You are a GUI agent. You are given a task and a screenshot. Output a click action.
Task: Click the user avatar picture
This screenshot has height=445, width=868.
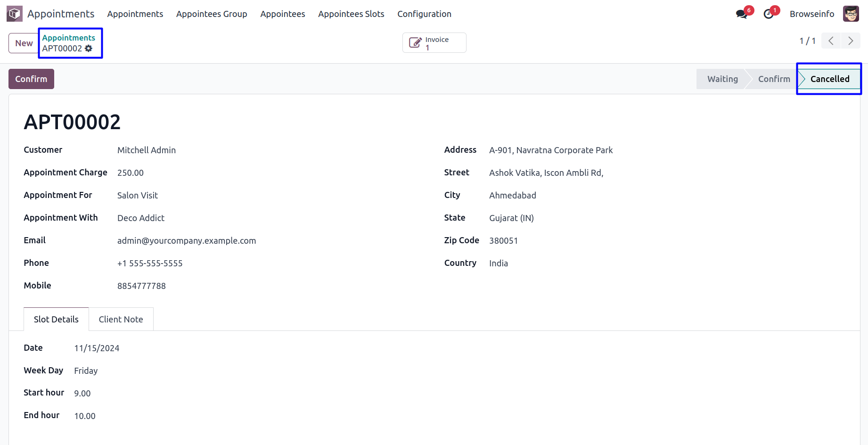(851, 14)
